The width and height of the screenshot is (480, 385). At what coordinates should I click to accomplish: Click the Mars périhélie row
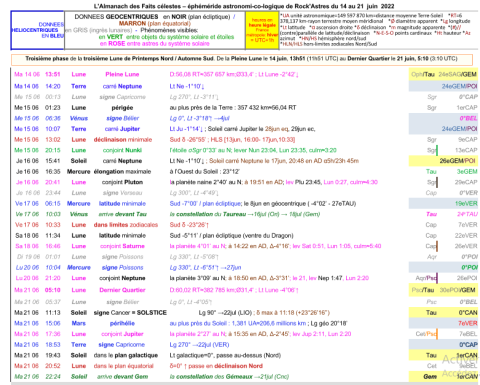click(x=245, y=323)
